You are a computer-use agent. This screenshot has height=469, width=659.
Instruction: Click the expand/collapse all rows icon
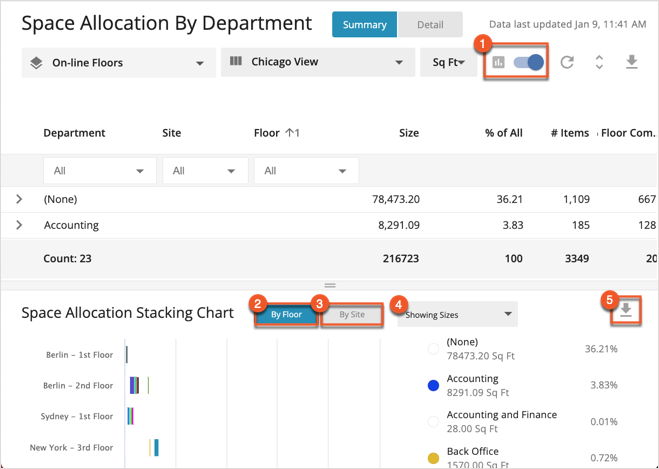pyautogui.click(x=599, y=62)
